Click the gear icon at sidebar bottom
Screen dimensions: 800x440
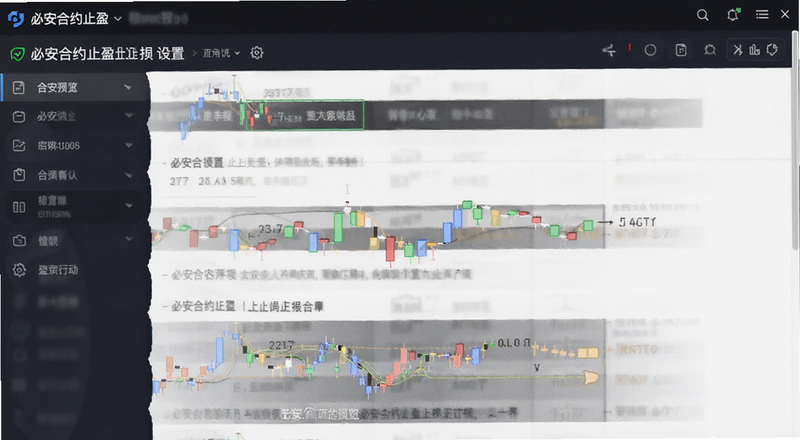click(19, 270)
